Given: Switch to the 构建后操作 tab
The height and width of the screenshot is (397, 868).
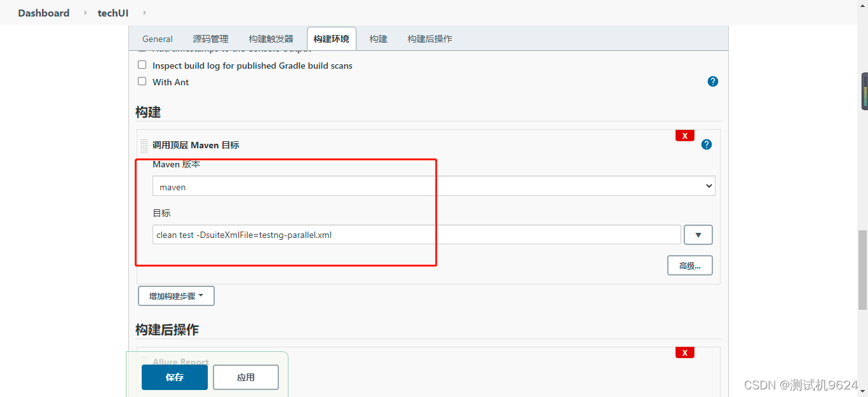Looking at the screenshot, I should pyautogui.click(x=430, y=39).
